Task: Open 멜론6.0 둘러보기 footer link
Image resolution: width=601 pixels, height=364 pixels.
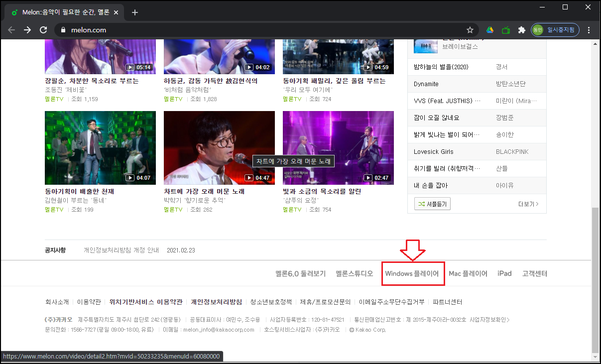Action: click(x=301, y=273)
